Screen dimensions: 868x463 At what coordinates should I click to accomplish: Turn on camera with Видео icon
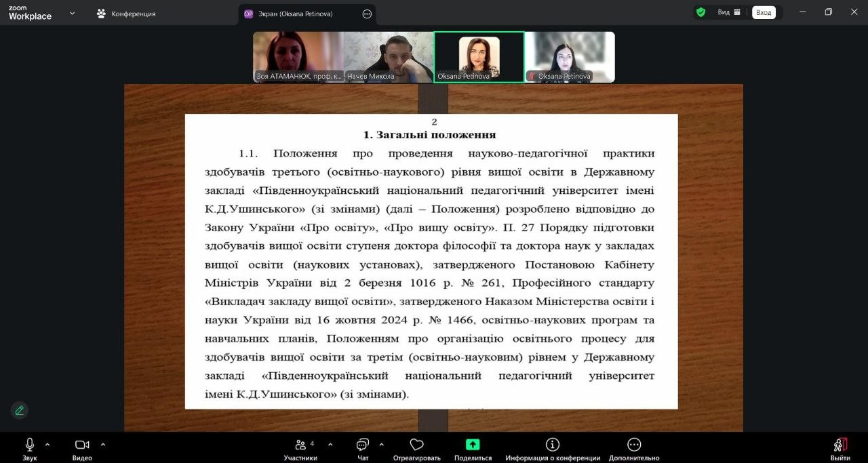pos(82,445)
